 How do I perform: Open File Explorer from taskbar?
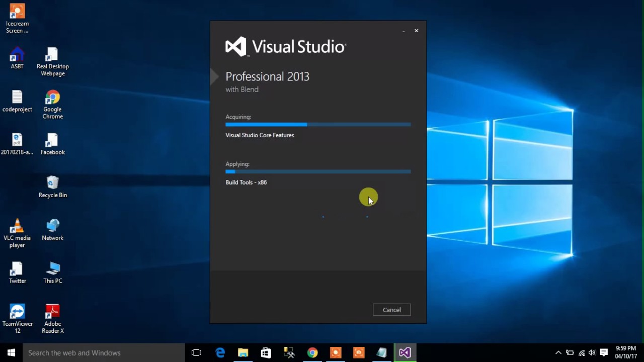(243, 353)
